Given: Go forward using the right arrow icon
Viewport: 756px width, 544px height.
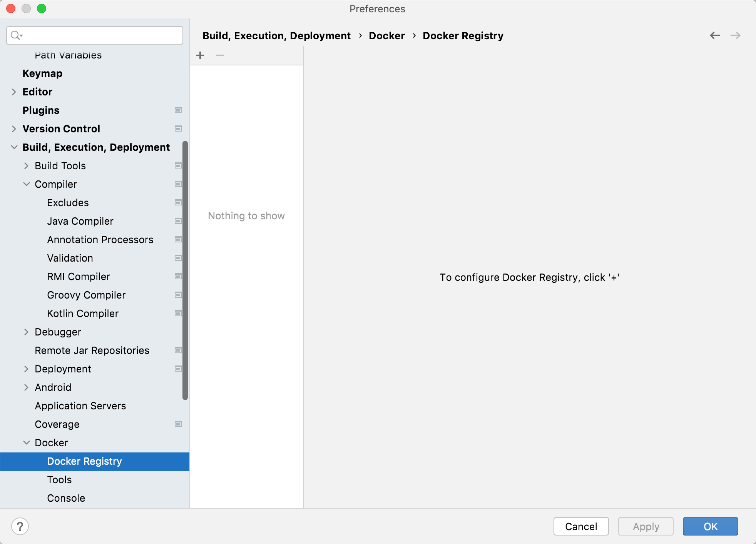Looking at the screenshot, I should coord(736,35).
